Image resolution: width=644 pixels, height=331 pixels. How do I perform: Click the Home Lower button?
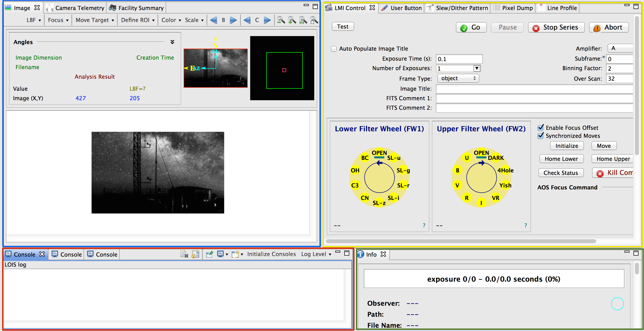(x=561, y=159)
